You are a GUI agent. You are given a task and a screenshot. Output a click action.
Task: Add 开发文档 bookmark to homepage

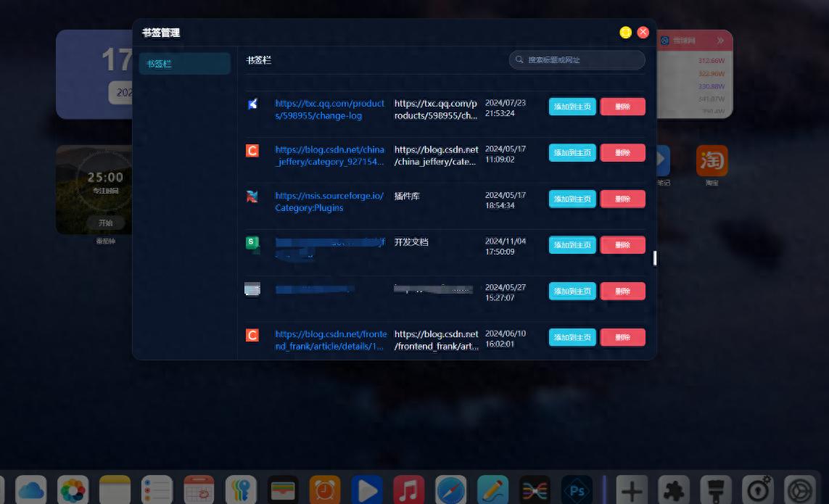572,245
